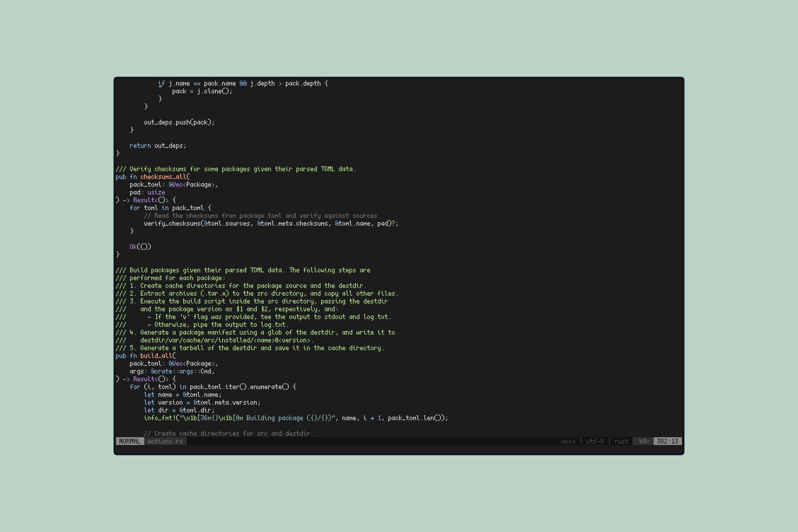Click the 'for toml in pack_toml {' line
The height and width of the screenshot is (532, 798).
tap(170, 208)
